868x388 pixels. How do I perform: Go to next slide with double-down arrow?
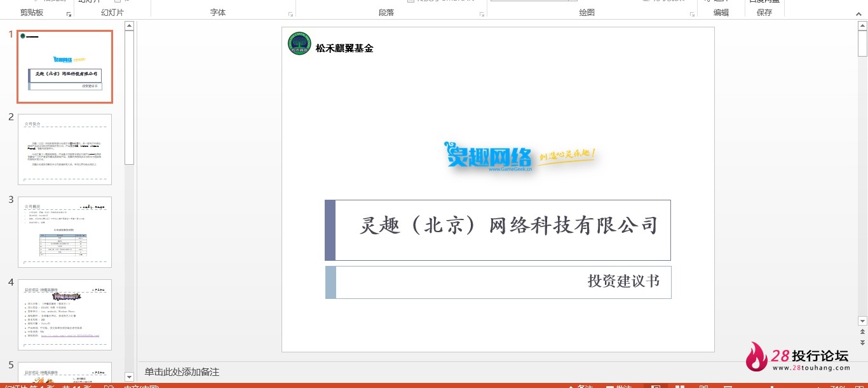[862, 342]
